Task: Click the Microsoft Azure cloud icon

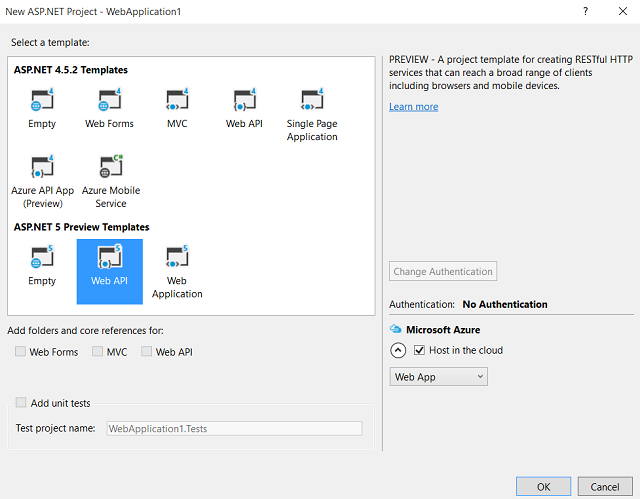Action: [x=395, y=329]
